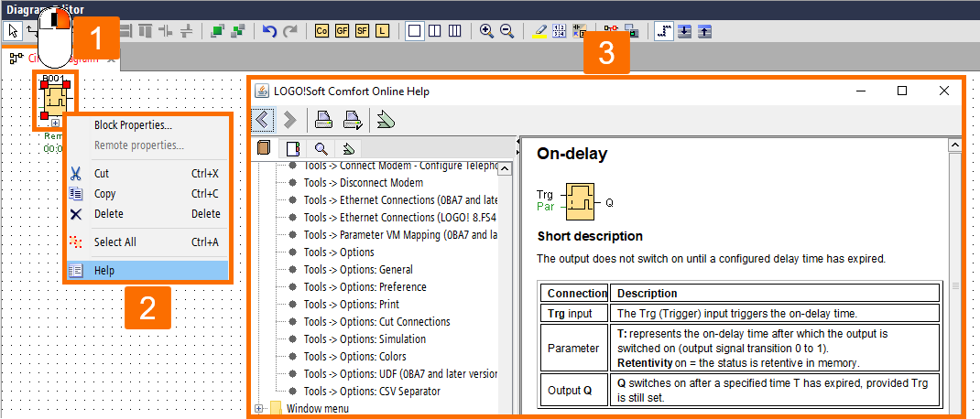Go forward in Online Help
Screen dimensions: 980x419
(290, 119)
